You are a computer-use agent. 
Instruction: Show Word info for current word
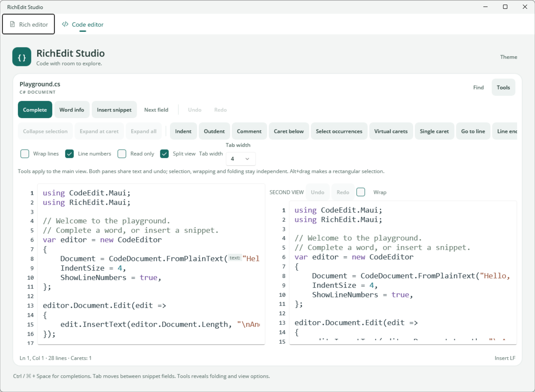tap(72, 110)
